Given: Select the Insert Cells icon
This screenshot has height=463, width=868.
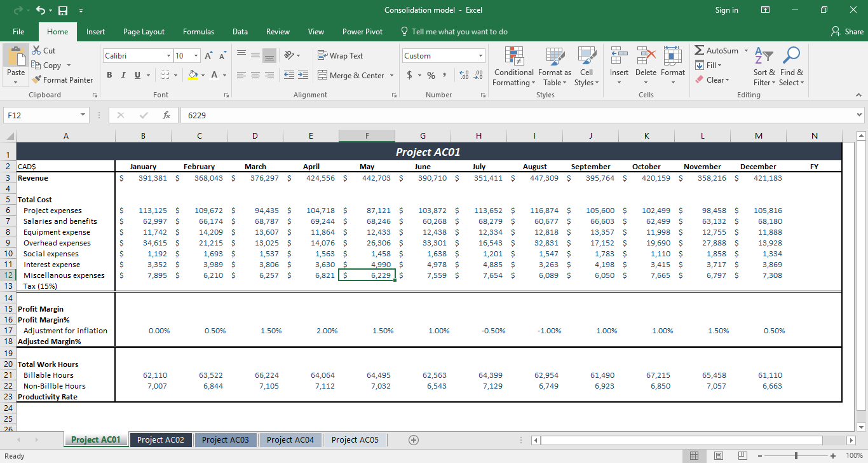Looking at the screenshot, I should [x=618, y=55].
